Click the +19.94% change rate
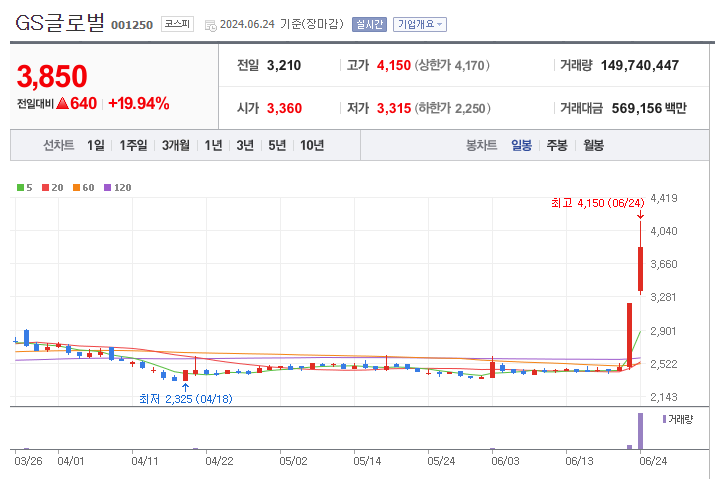 pyautogui.click(x=139, y=104)
